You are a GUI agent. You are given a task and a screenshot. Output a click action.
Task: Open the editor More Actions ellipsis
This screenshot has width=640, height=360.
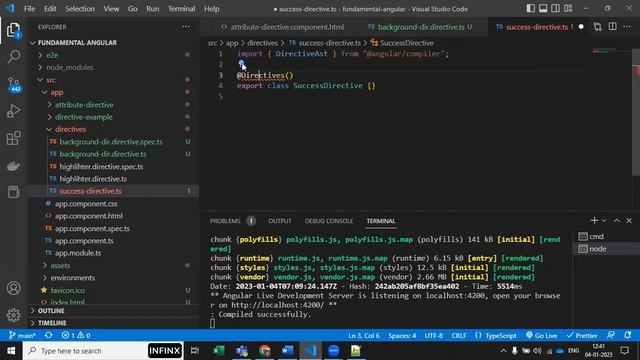(627, 27)
